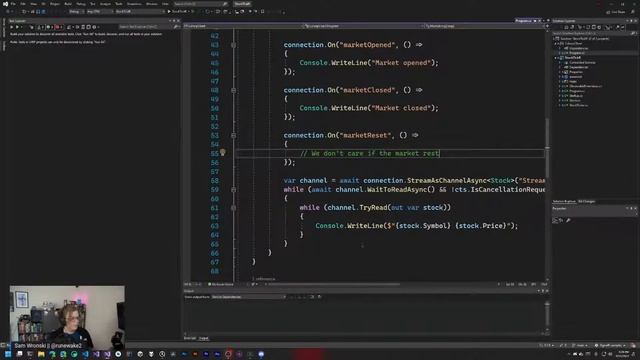Click the comment text on line 55
This screenshot has width=640, height=360.
[369, 153]
